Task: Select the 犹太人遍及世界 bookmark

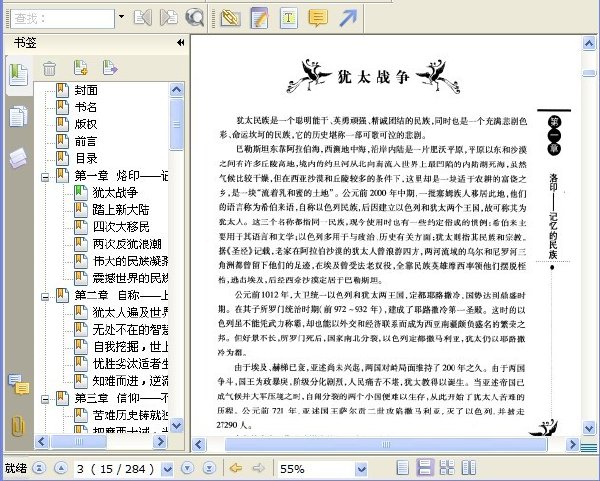Action: click(130, 312)
